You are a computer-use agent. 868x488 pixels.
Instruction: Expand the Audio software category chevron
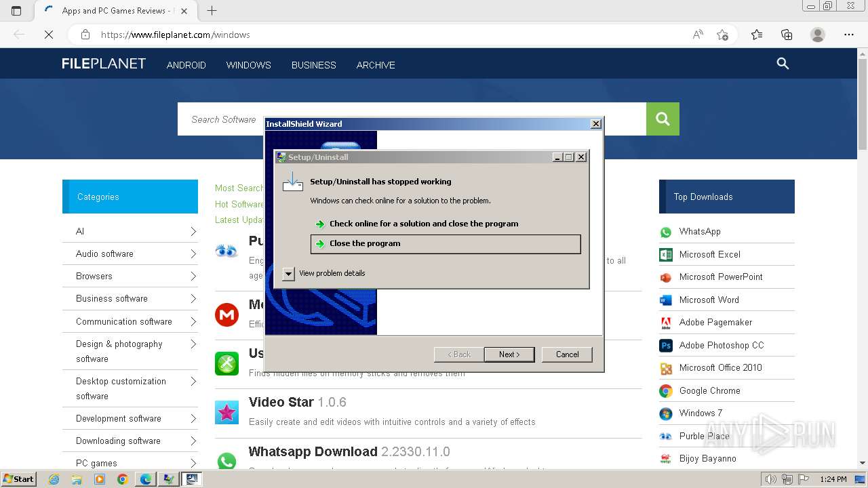coord(193,254)
